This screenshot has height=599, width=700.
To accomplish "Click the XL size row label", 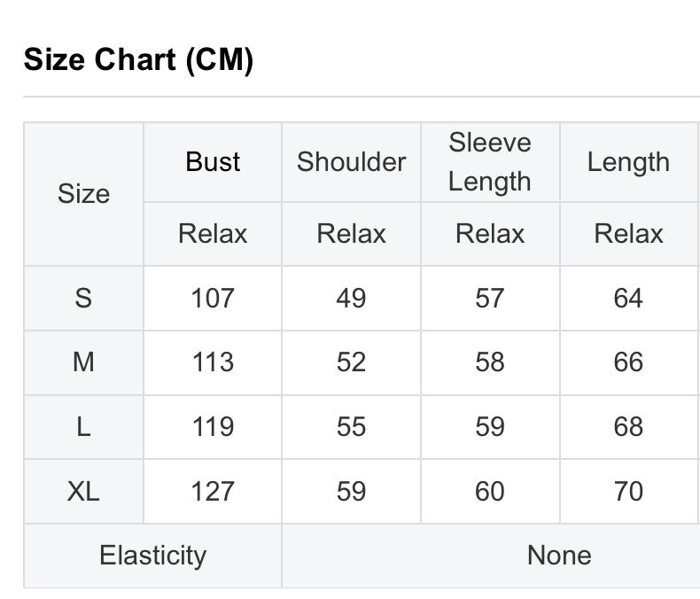I will [x=83, y=491].
